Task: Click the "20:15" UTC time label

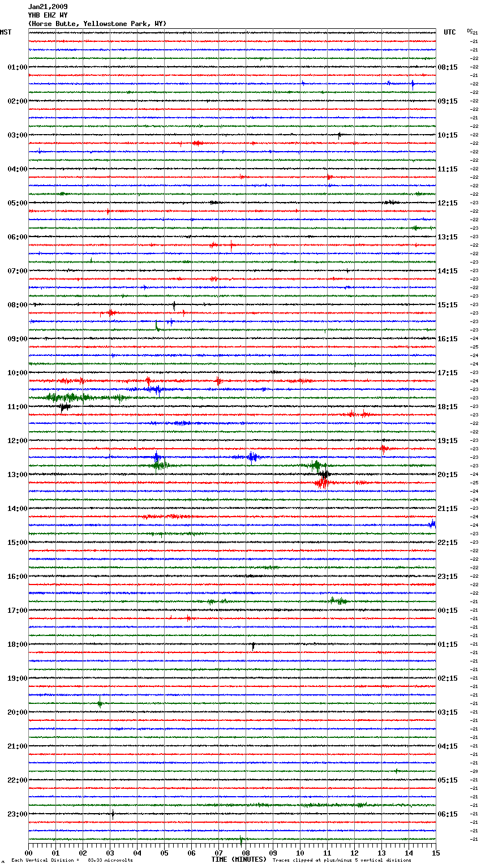Action: [x=448, y=475]
